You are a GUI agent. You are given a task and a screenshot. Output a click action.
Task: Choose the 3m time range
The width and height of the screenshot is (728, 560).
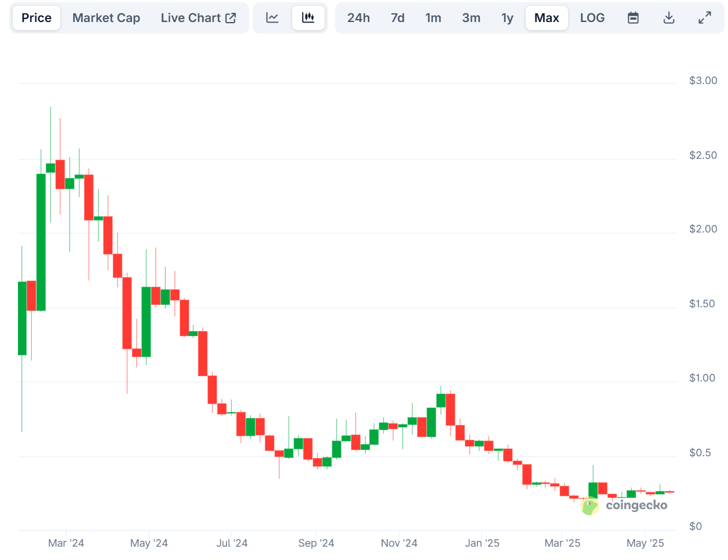pyautogui.click(x=471, y=18)
